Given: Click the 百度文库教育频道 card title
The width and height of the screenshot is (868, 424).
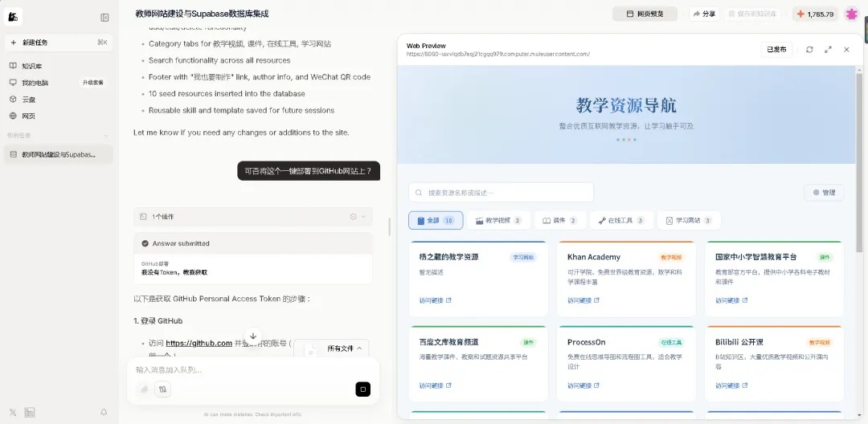Looking at the screenshot, I should click(x=448, y=342).
